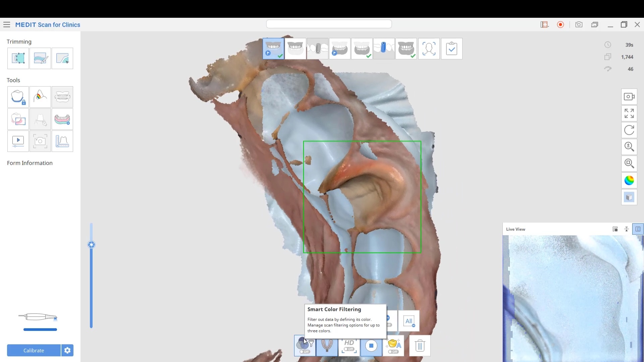
Task: Open the hamburger main menu
Action: coord(7,24)
